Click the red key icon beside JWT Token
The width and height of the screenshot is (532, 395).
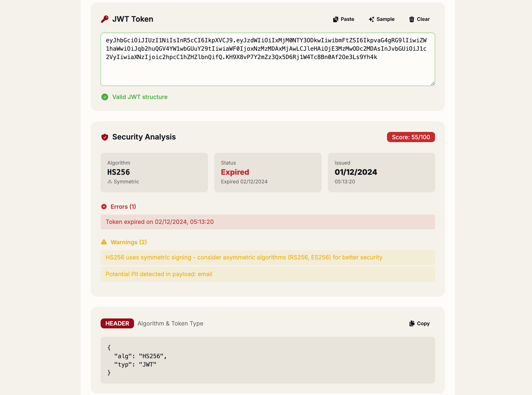[x=104, y=19]
